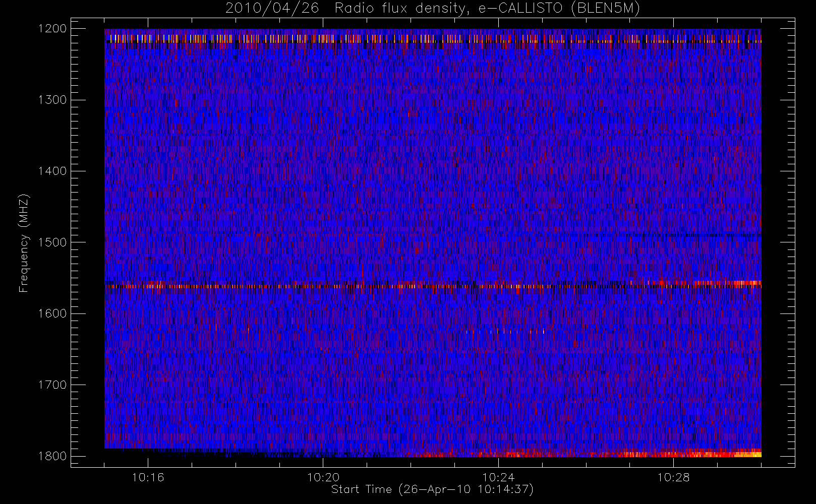Click the '10:28' time tick label
Screen dimensions: 816x504
pyautogui.click(x=674, y=477)
